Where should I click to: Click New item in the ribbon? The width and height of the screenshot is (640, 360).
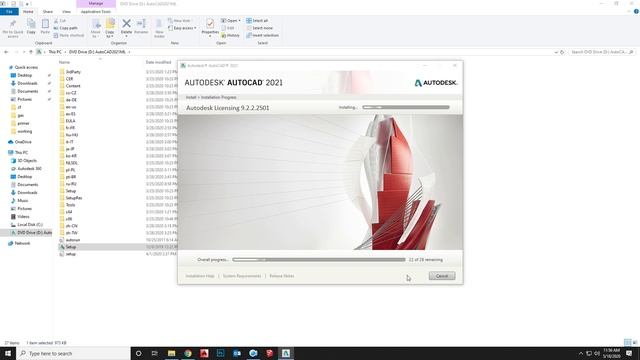(179, 20)
